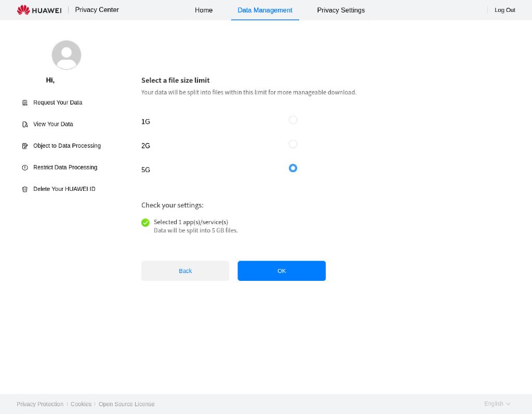The height and width of the screenshot is (414, 532).
Task: Click the profile avatar picture
Action: 66,55
